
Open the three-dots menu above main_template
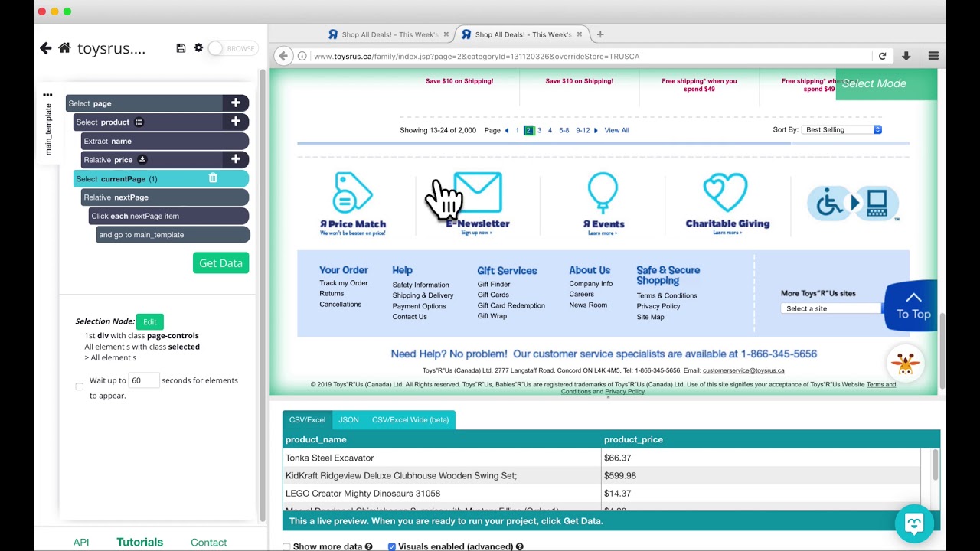pos(47,95)
